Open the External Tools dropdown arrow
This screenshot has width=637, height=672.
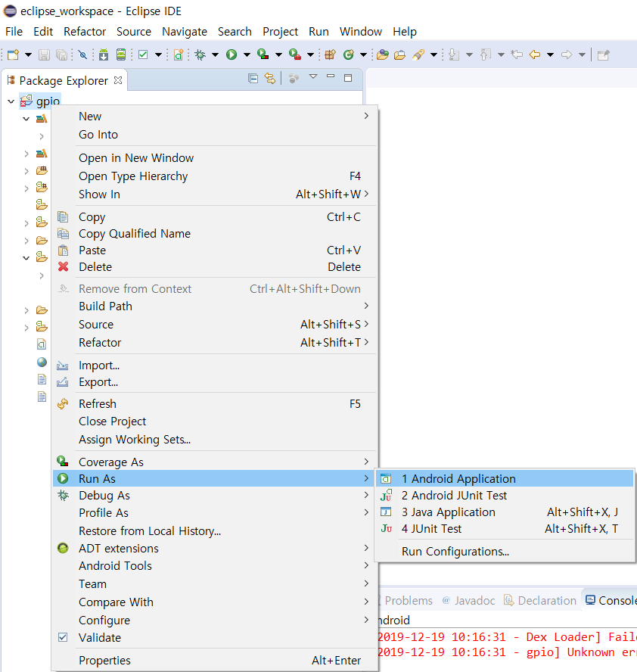coord(311,54)
